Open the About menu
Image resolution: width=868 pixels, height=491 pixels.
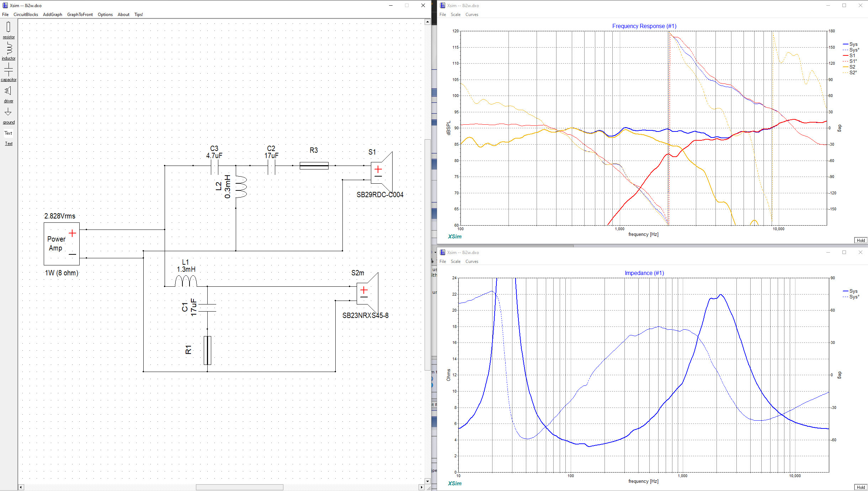click(123, 15)
